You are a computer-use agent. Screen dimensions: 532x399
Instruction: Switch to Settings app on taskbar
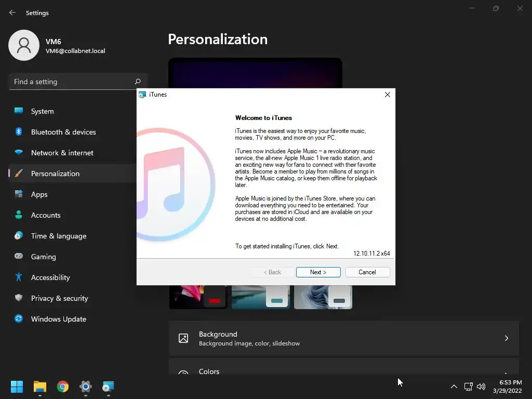click(86, 387)
